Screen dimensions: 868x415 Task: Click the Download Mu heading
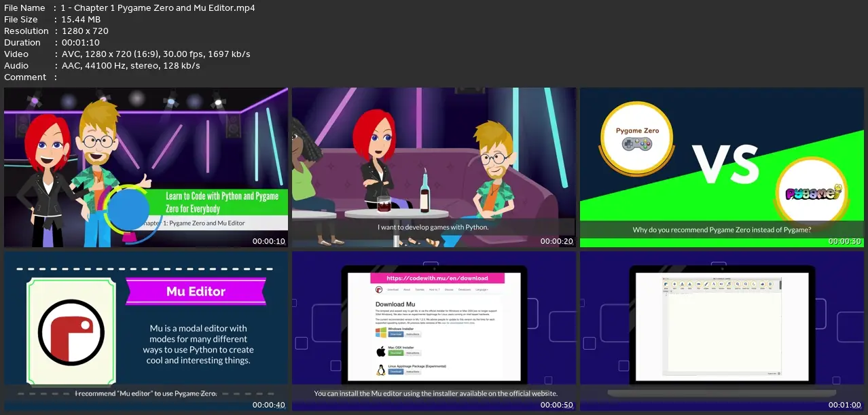(395, 304)
